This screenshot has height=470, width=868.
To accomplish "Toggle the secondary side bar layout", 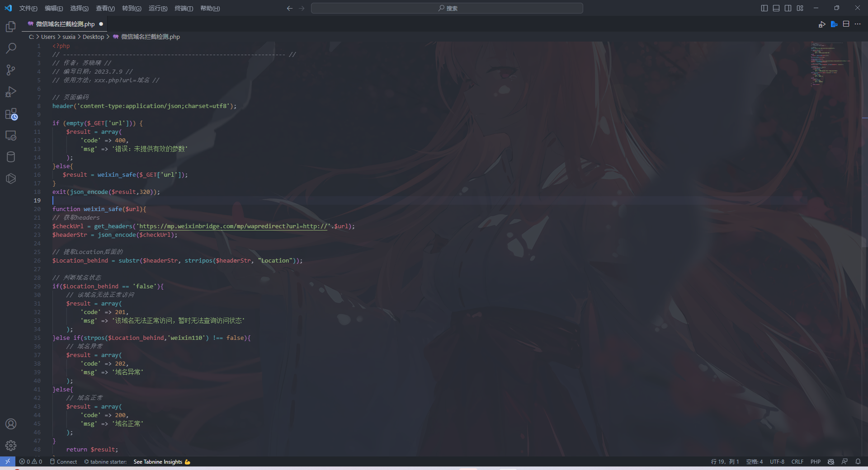I will click(x=788, y=8).
